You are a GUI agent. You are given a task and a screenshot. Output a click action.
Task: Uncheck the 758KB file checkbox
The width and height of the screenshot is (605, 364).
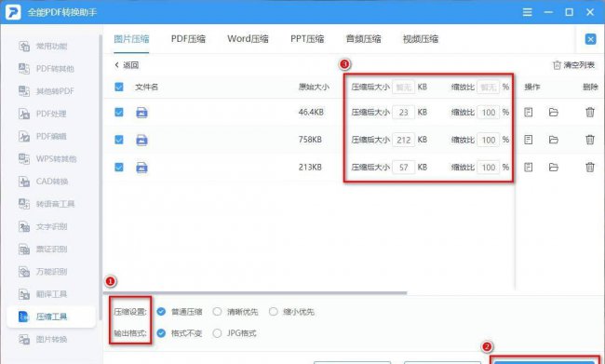click(x=119, y=140)
